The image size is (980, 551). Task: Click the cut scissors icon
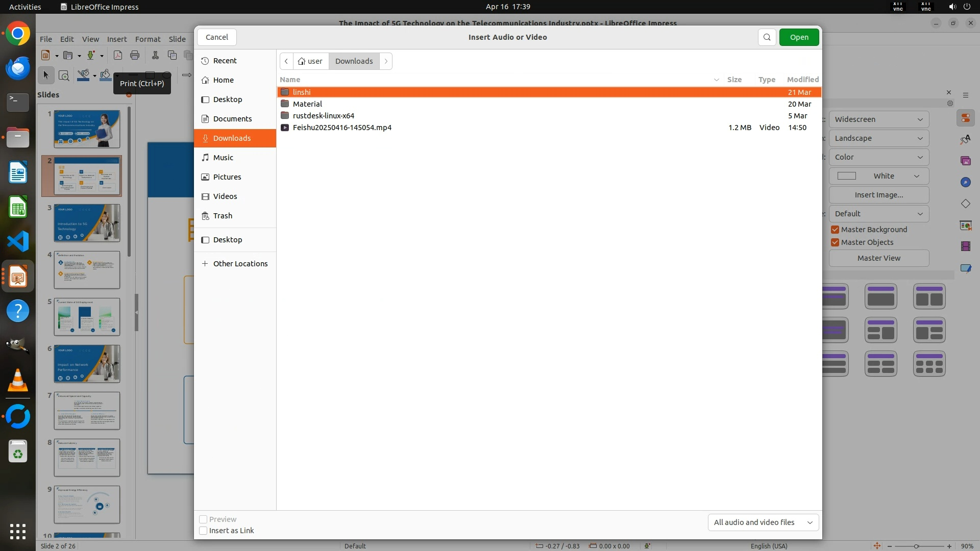[155, 56]
